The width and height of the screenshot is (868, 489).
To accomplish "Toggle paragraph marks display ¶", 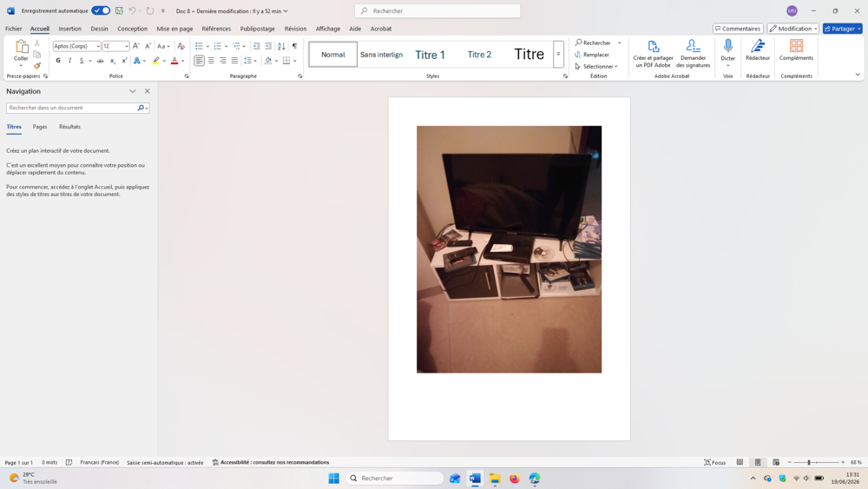I will (294, 46).
